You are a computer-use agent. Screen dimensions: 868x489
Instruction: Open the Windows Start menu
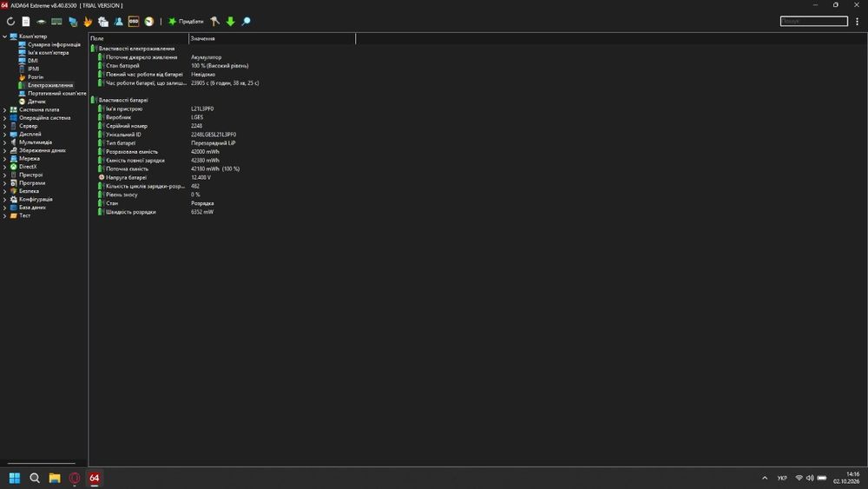pyautogui.click(x=15, y=478)
